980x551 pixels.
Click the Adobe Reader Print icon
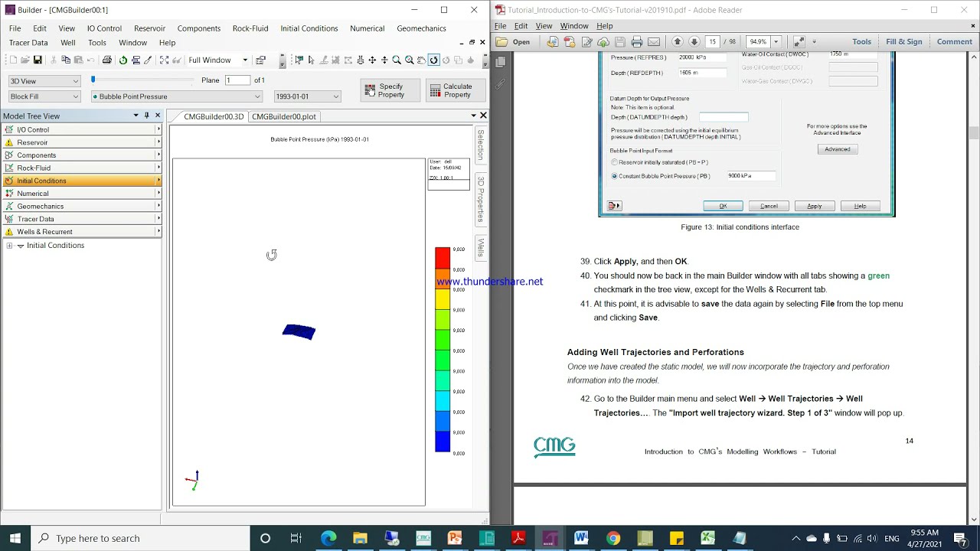637,41
